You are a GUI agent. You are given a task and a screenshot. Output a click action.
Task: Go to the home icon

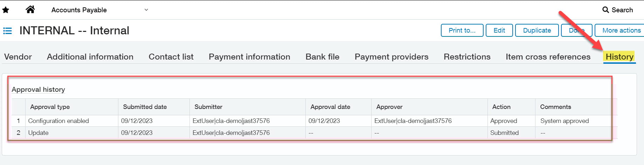pos(30,9)
